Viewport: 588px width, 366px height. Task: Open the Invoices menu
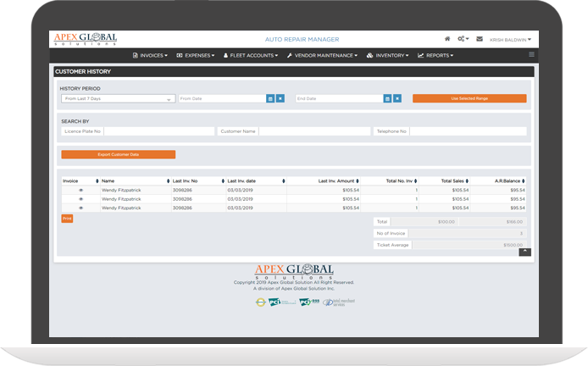point(153,55)
